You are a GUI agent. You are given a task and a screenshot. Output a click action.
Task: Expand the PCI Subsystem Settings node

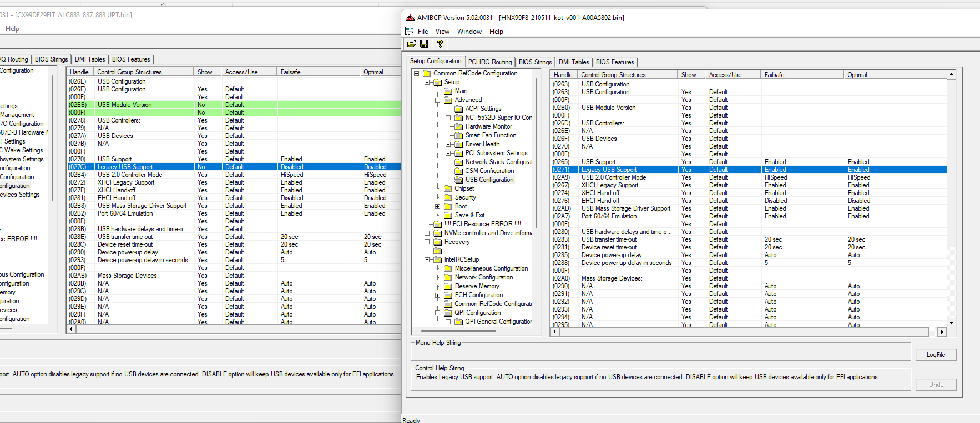click(x=448, y=154)
